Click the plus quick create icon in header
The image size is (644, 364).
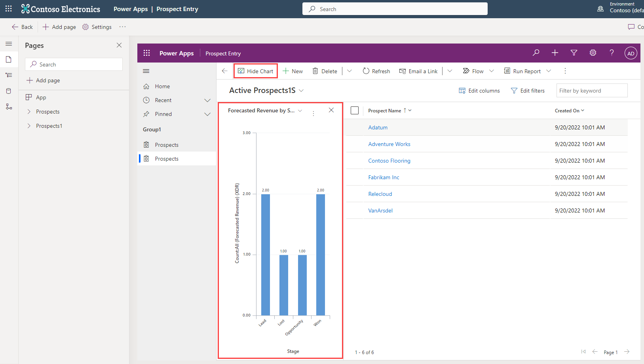(x=555, y=53)
